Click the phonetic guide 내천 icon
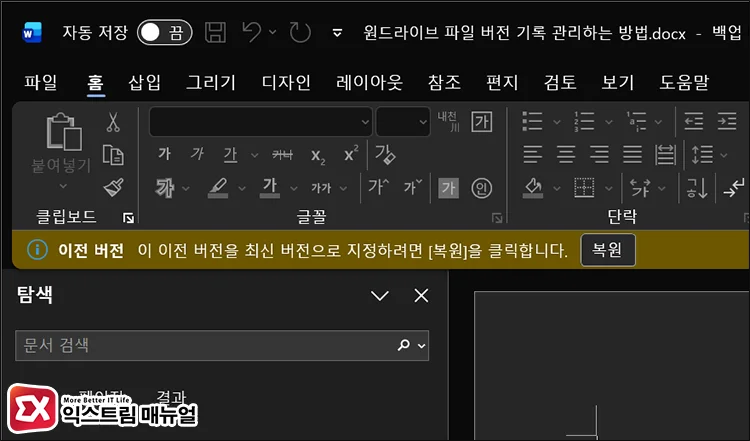The height and width of the screenshot is (441, 750). click(x=448, y=121)
